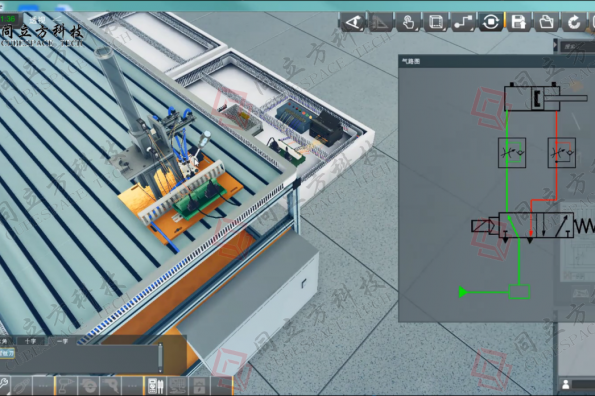
Task: Select the triangle ruler measure tool
Action: click(380, 22)
